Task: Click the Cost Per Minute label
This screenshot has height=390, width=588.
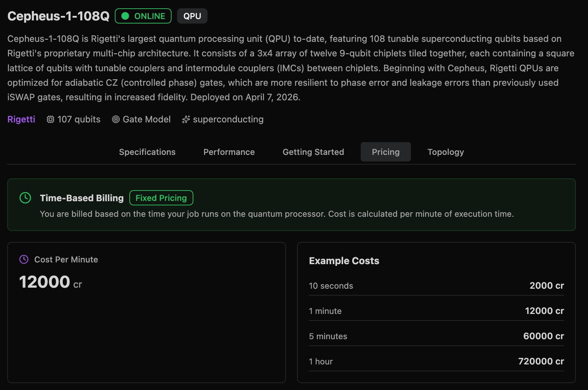Action: 66,259
